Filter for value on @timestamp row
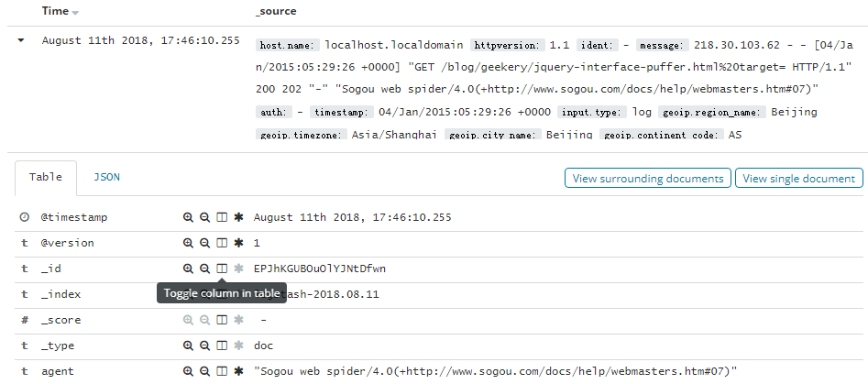868x384 pixels. 188,217
